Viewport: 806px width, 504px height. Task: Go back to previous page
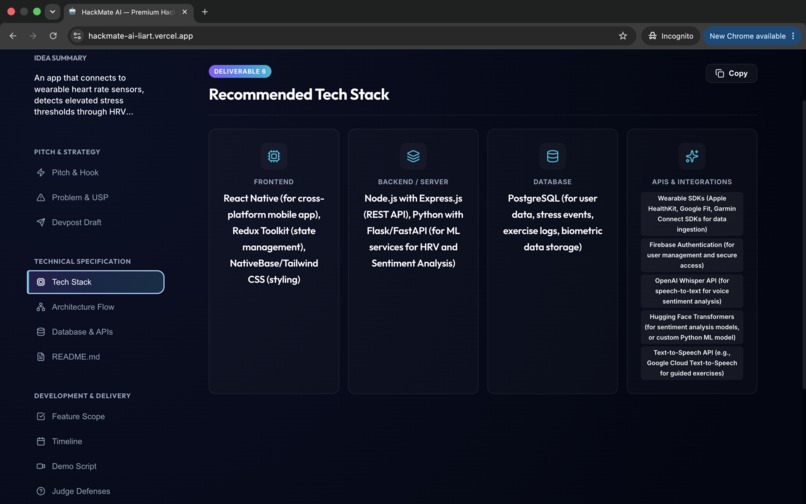(x=13, y=36)
